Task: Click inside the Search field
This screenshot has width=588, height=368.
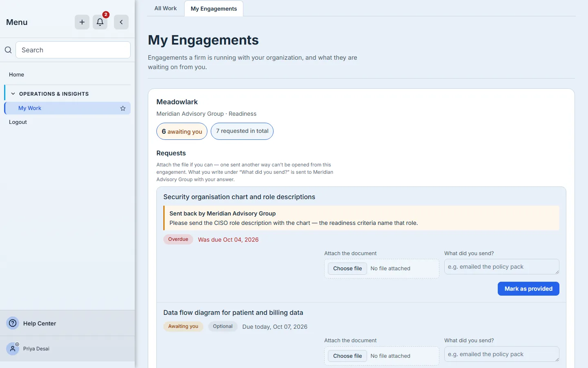Action: 73,50
